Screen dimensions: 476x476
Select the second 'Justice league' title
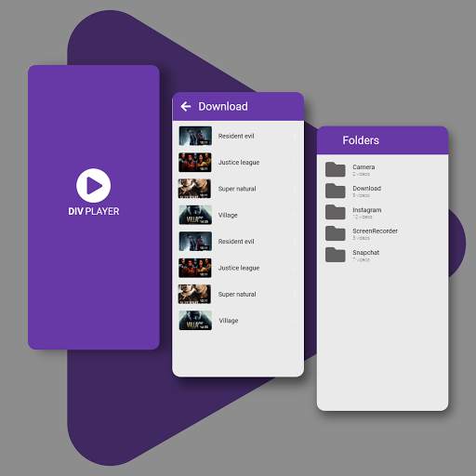[239, 268]
